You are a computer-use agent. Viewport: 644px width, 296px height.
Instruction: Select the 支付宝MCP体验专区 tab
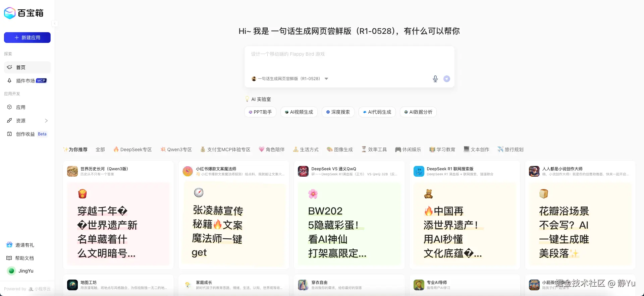225,150
